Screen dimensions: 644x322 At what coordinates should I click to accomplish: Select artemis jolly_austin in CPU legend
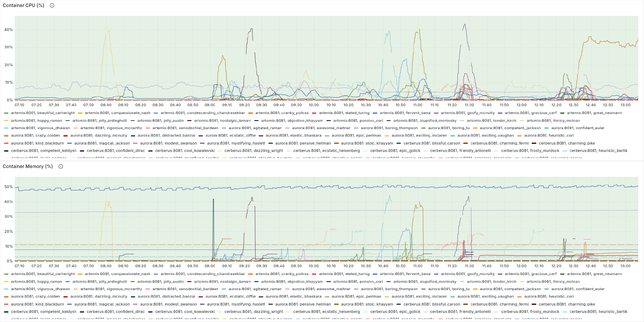(x=160, y=121)
